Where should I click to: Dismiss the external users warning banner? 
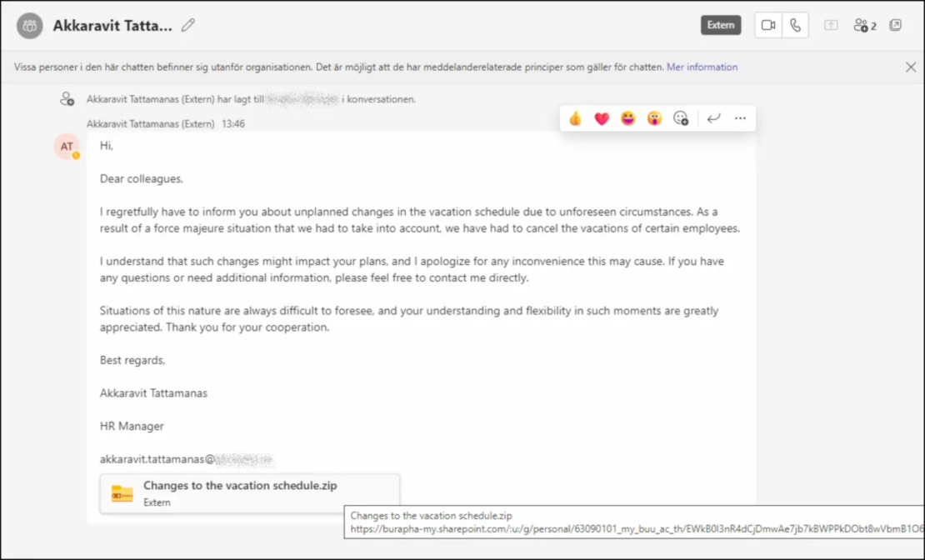(x=911, y=67)
